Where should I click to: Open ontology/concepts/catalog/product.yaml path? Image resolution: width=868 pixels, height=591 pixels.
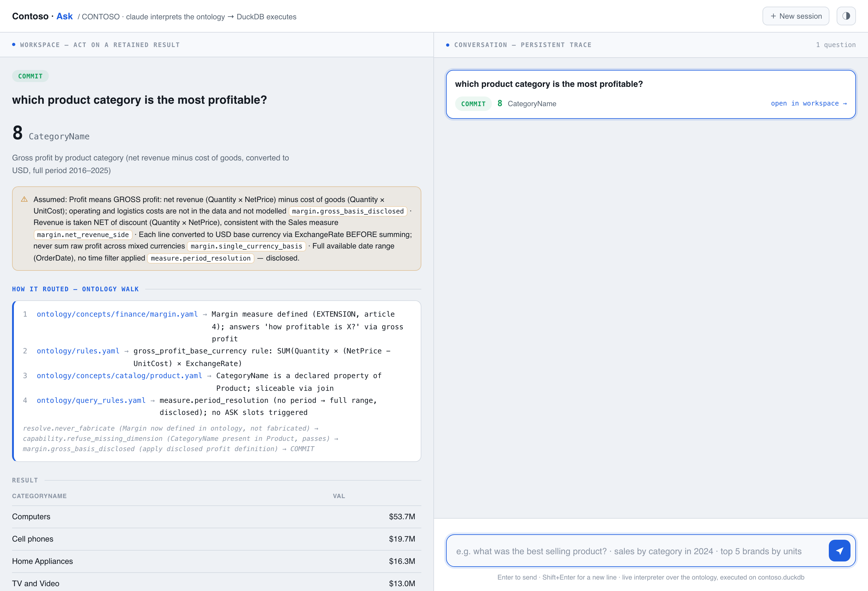(x=120, y=375)
